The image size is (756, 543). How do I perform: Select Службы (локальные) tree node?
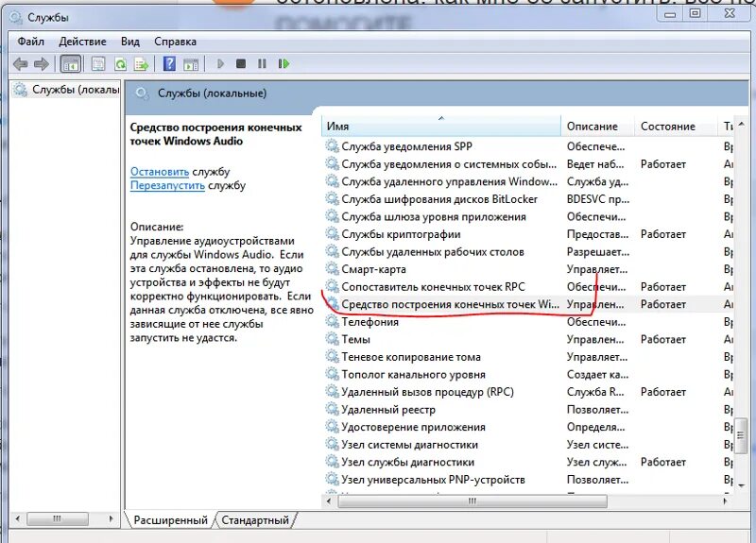[66, 90]
